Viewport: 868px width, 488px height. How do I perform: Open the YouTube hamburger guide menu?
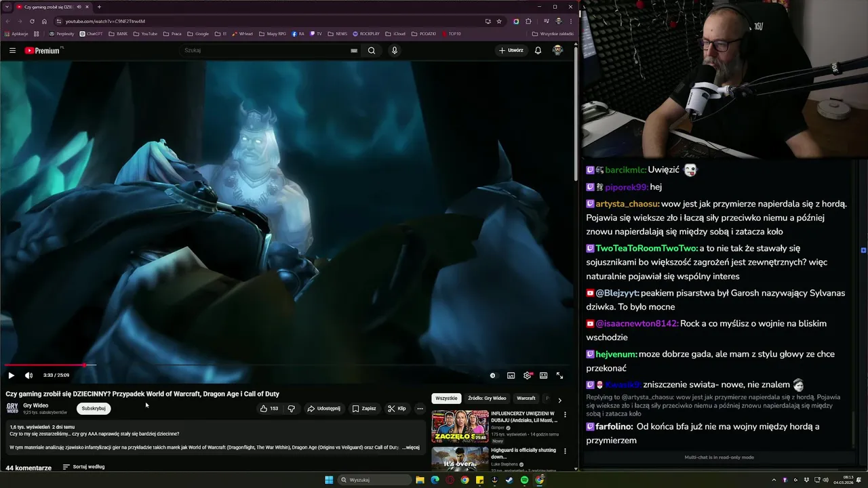[12, 50]
